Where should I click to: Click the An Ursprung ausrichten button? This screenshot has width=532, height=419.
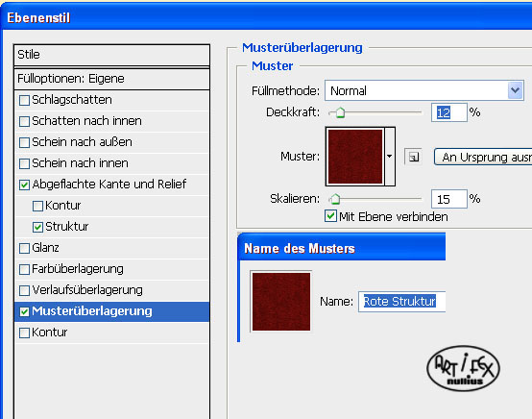tap(483, 157)
